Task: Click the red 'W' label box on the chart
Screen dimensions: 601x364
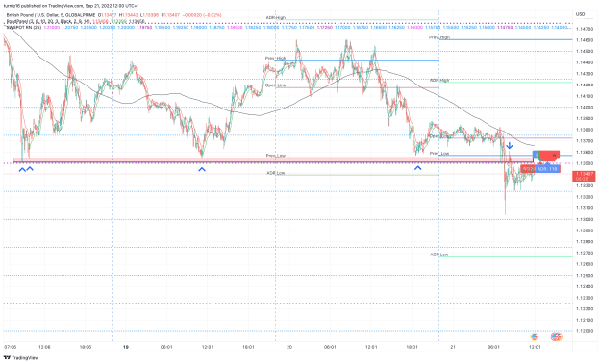Action: pyautogui.click(x=550, y=155)
